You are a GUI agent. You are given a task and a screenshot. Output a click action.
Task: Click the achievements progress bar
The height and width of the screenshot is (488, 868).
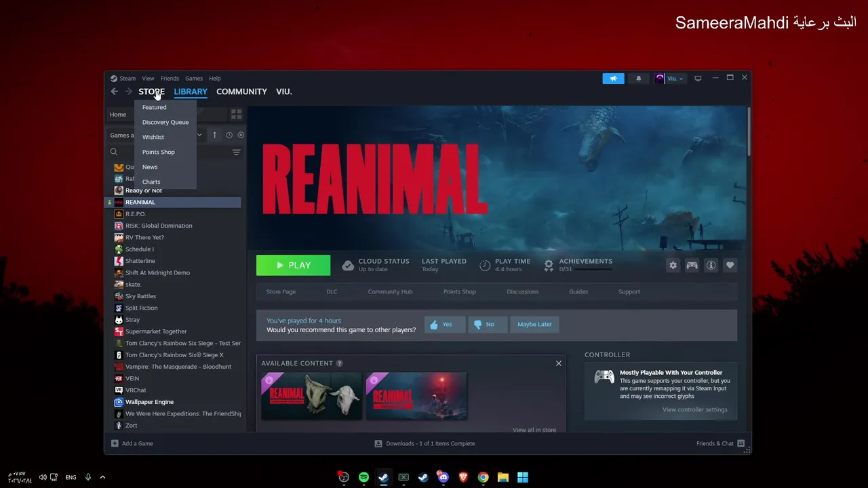point(593,270)
